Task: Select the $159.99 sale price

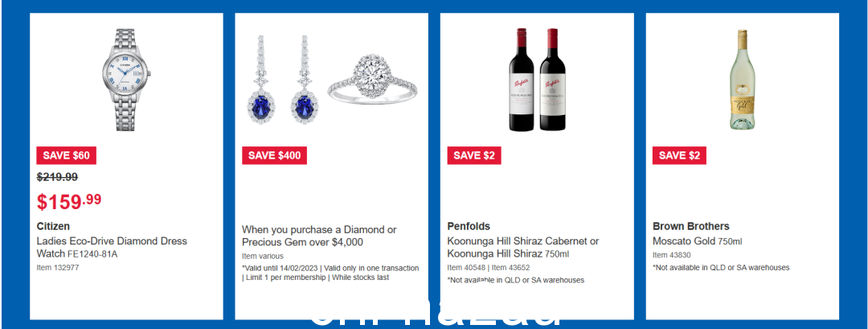Action: point(69,201)
